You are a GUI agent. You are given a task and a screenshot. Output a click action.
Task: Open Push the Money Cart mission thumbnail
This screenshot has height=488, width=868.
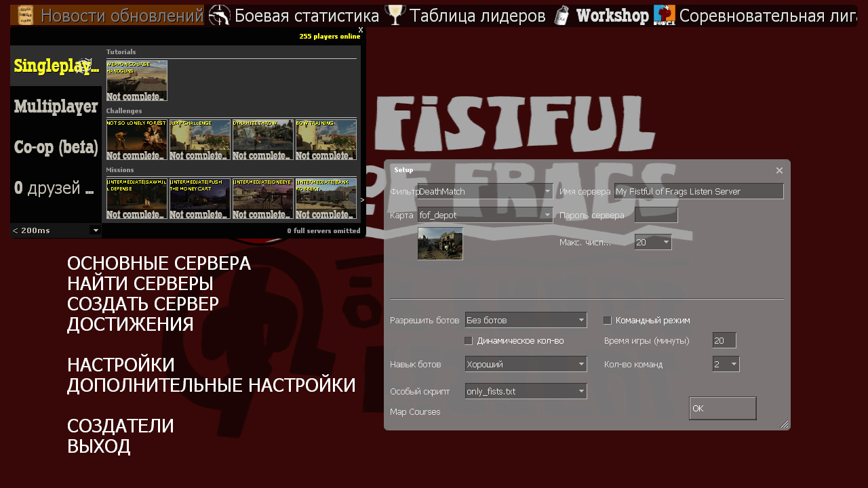[200, 199]
